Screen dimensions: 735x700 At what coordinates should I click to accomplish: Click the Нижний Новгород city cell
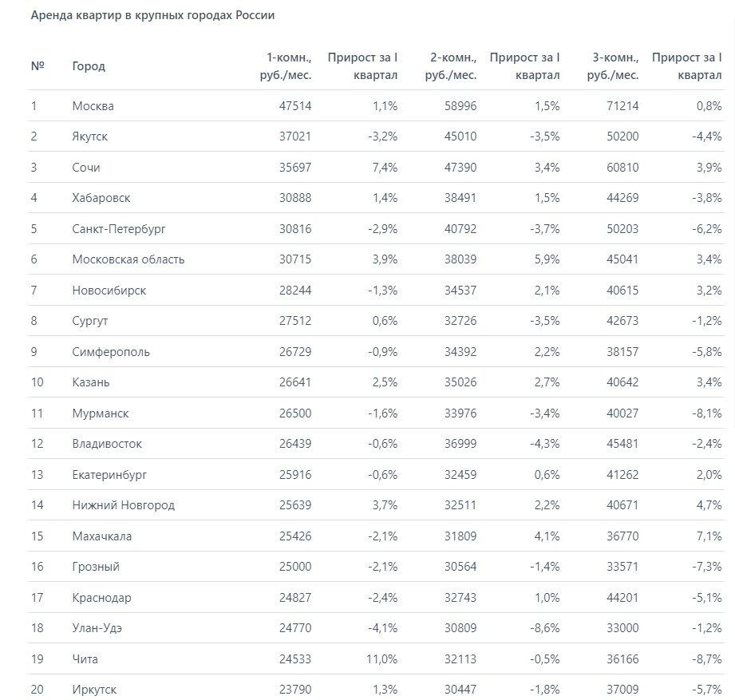click(123, 505)
